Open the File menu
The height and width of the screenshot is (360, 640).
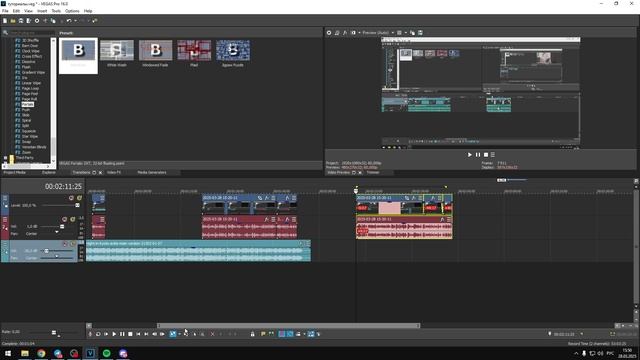pyautogui.click(x=5, y=11)
